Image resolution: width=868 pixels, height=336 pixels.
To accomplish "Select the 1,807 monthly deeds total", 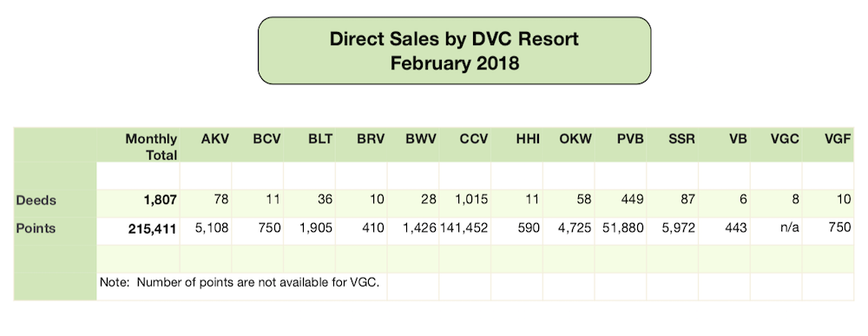I will (160, 201).
